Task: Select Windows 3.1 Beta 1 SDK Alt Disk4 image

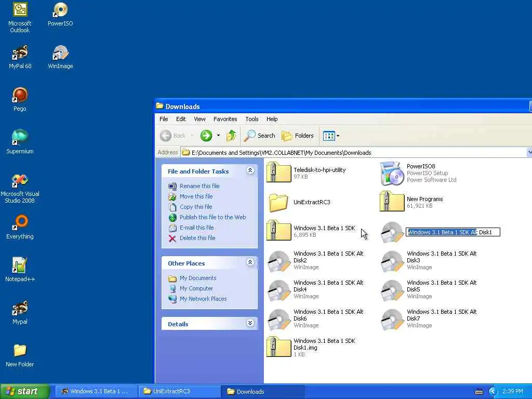Action: [x=315, y=289]
